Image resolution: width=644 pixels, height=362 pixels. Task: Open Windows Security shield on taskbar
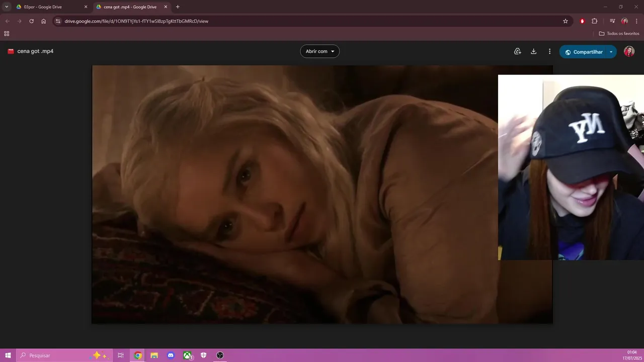tap(203, 355)
